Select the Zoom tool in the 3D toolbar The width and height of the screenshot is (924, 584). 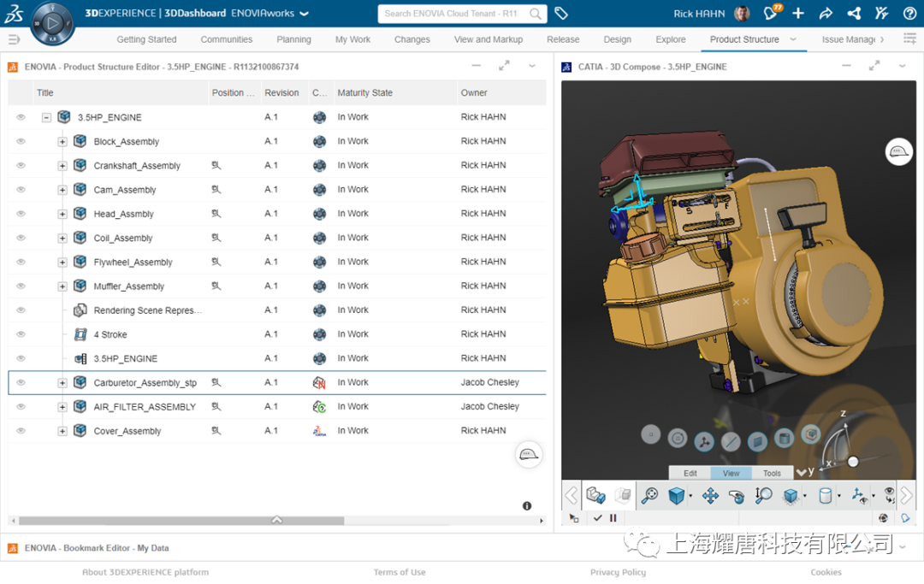click(x=649, y=496)
